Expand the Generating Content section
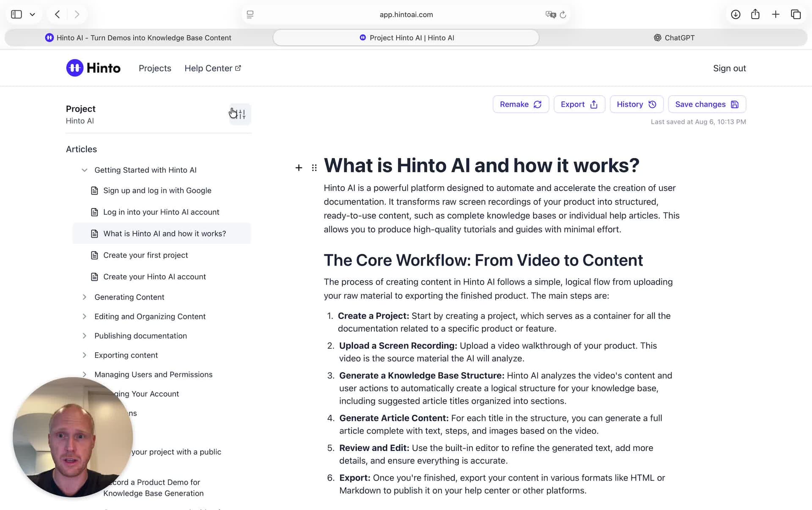The height and width of the screenshot is (510, 812). pyautogui.click(x=85, y=297)
